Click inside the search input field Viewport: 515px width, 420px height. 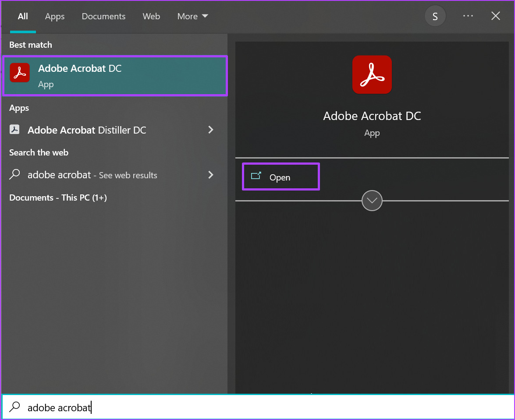pyautogui.click(x=131, y=407)
